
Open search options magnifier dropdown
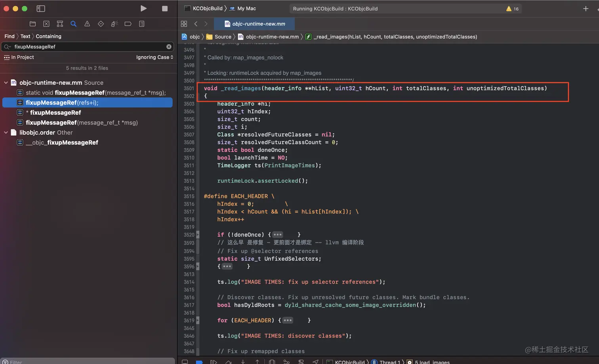tap(7, 47)
